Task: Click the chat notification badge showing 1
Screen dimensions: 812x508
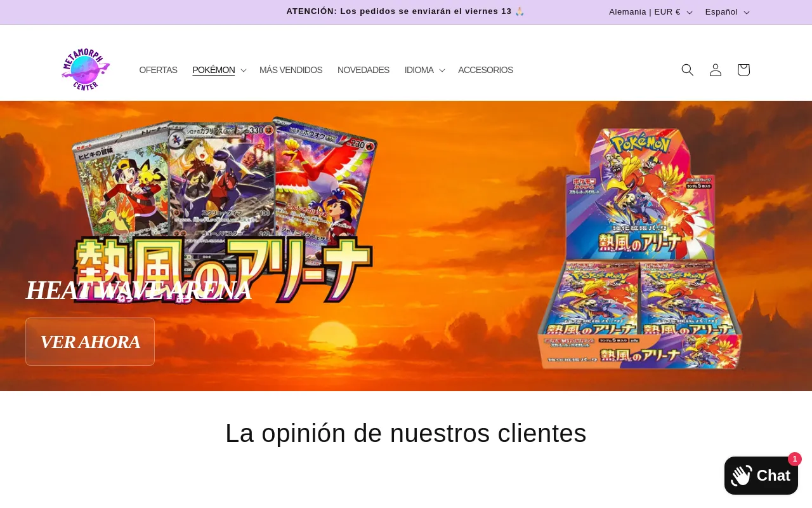Action: point(794,459)
